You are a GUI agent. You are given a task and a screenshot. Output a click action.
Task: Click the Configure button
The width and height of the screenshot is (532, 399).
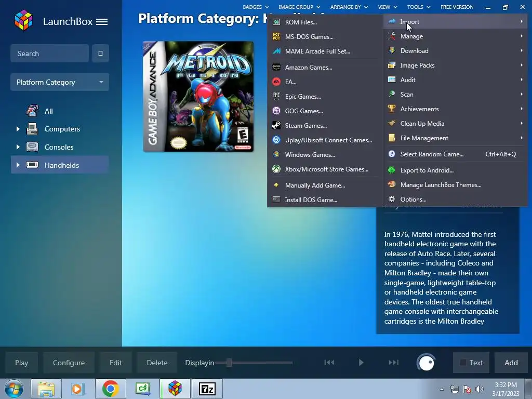coord(69,363)
